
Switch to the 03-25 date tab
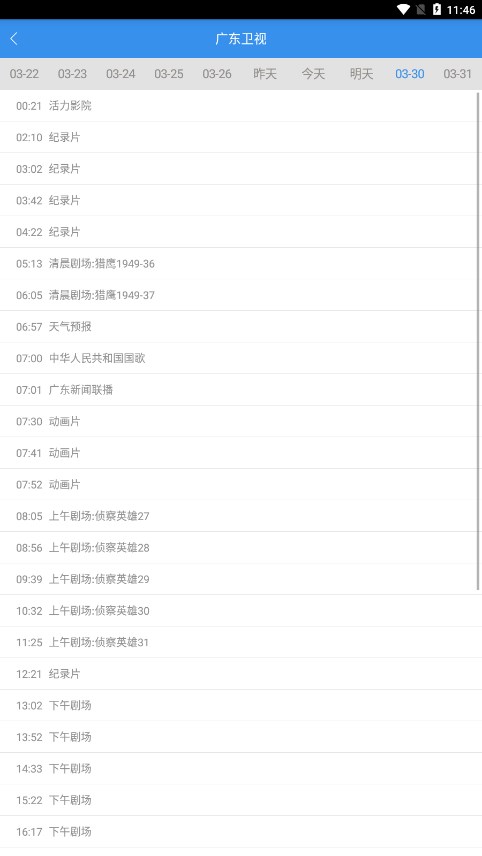click(x=169, y=74)
